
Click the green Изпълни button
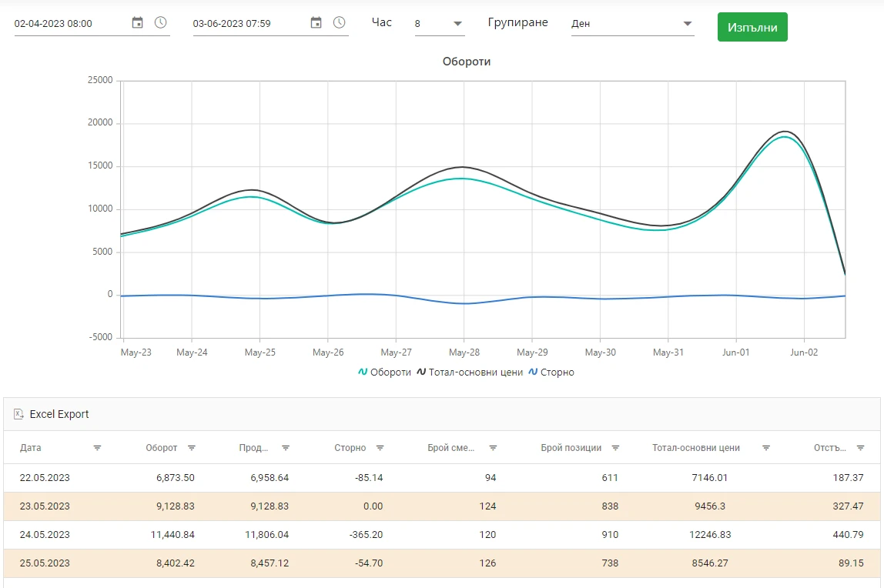tap(752, 27)
